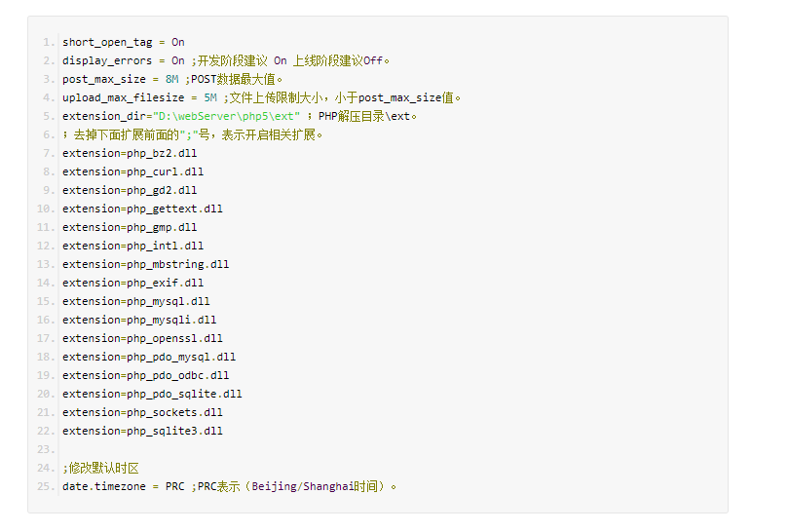Click the extension=php_sqlite3.dll line
This screenshot has height=532, width=789.
(x=142, y=431)
